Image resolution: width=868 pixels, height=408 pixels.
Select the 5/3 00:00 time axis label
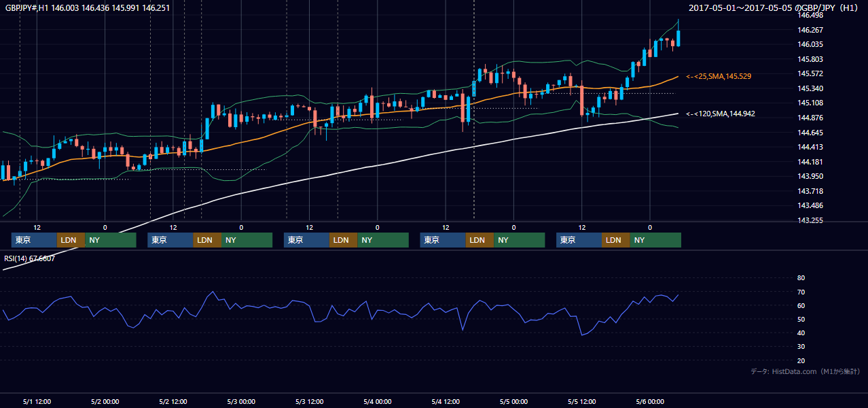pyautogui.click(x=241, y=401)
